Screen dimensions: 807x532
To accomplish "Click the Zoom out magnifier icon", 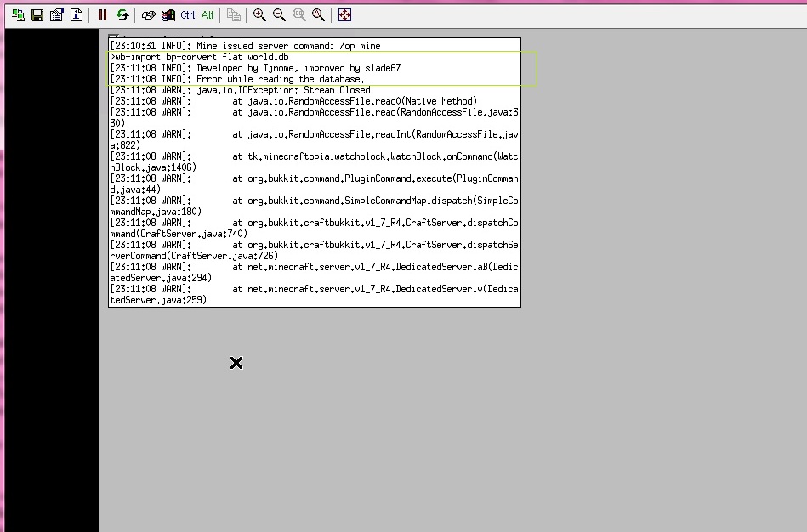I will coord(279,15).
